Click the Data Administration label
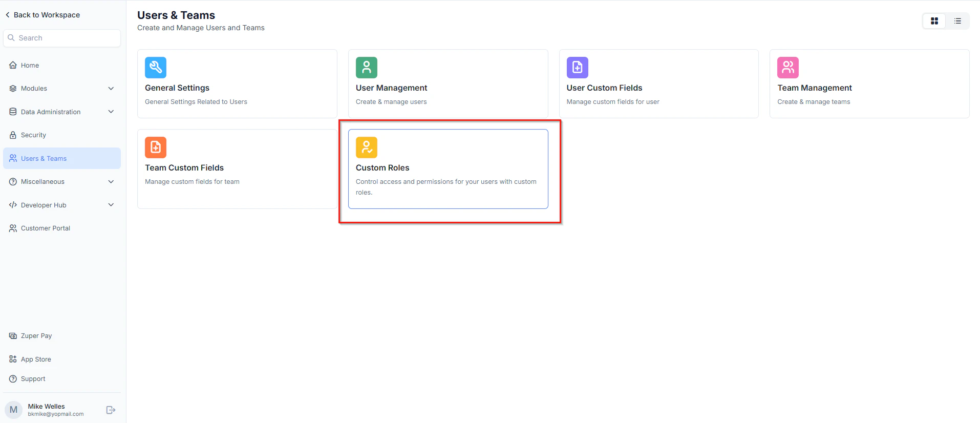980x423 pixels. 51,112
